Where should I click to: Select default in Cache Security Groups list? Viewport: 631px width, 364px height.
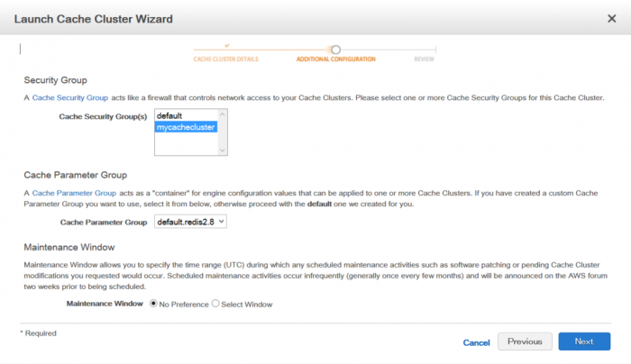pyautogui.click(x=186, y=116)
